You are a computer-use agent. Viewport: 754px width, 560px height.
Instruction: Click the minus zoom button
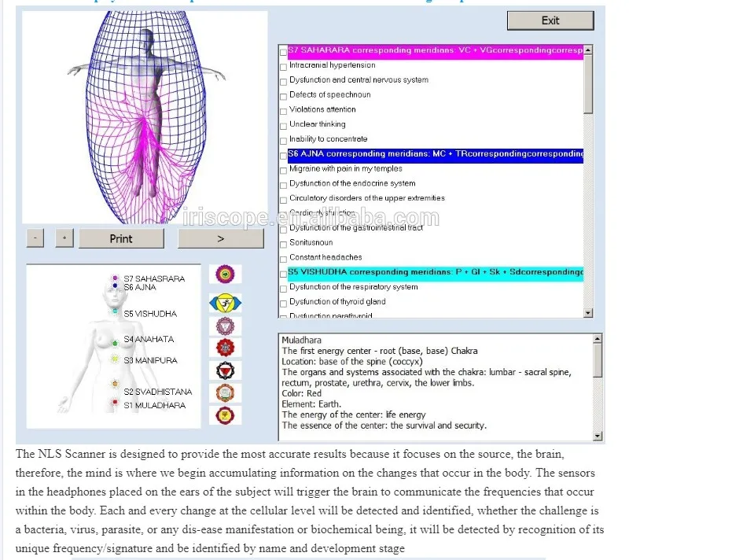click(x=35, y=238)
